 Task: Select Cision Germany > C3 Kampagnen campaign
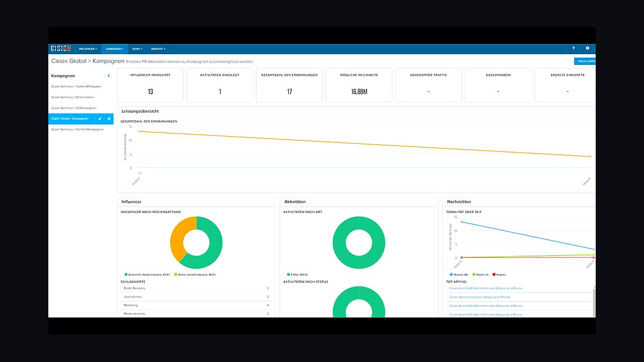click(74, 108)
